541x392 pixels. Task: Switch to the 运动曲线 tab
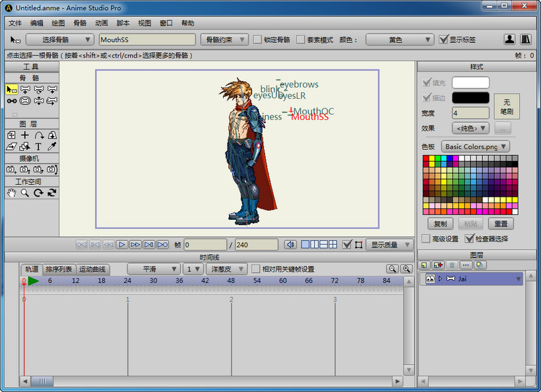[92, 269]
